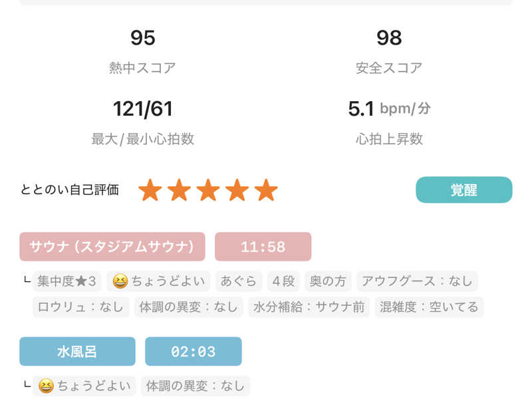Tap the fifth rating star

(x=266, y=190)
